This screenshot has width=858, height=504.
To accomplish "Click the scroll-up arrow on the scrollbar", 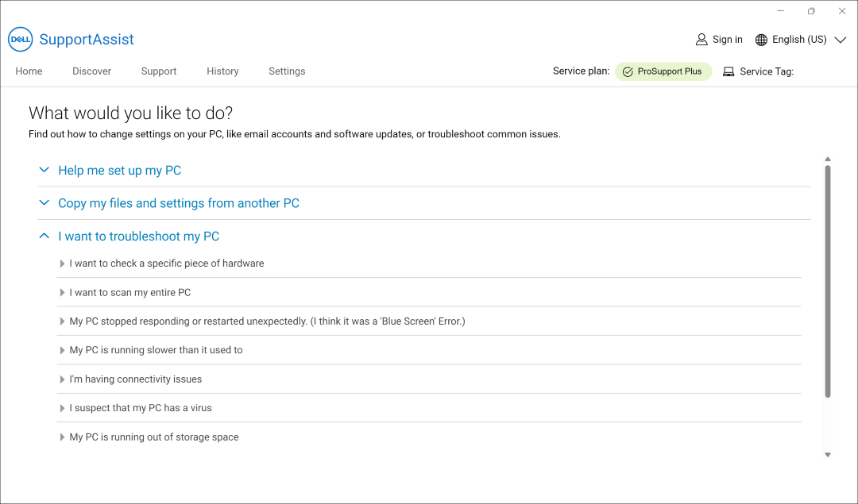I will pos(828,159).
